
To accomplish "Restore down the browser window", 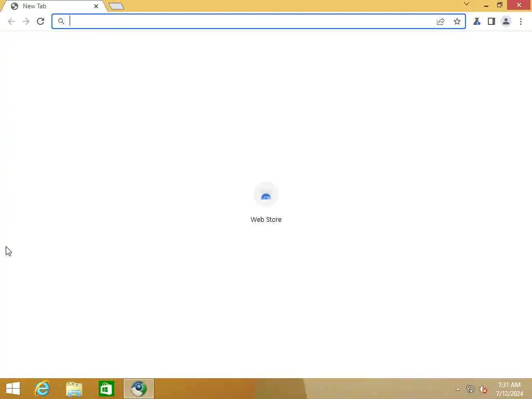I will pyautogui.click(x=499, y=5).
